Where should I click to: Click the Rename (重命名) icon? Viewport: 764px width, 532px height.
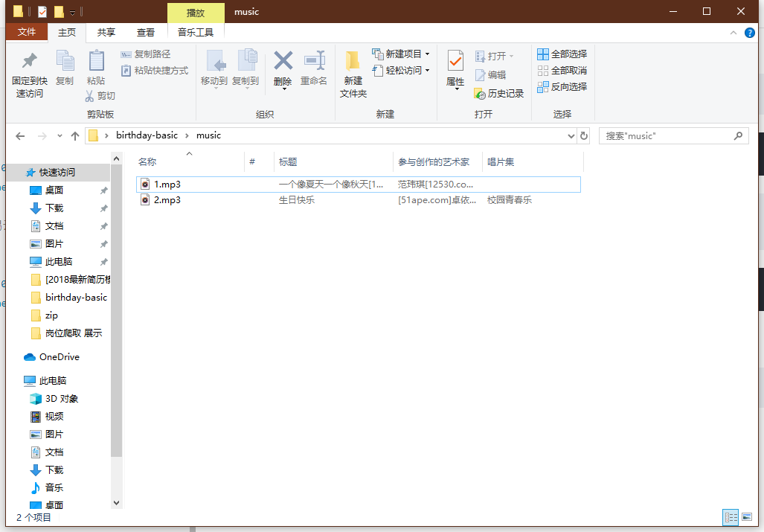point(314,62)
